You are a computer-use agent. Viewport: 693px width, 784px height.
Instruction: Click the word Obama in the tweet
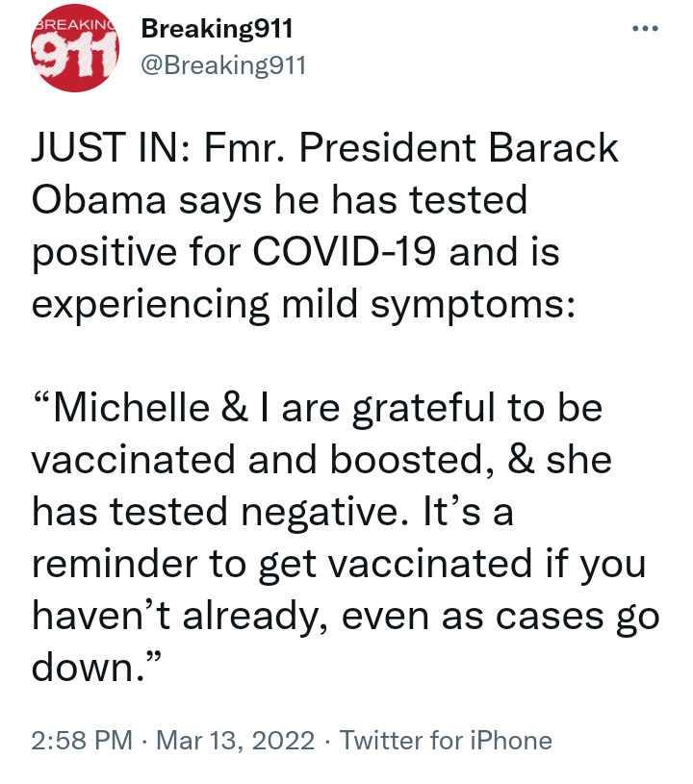(98, 199)
